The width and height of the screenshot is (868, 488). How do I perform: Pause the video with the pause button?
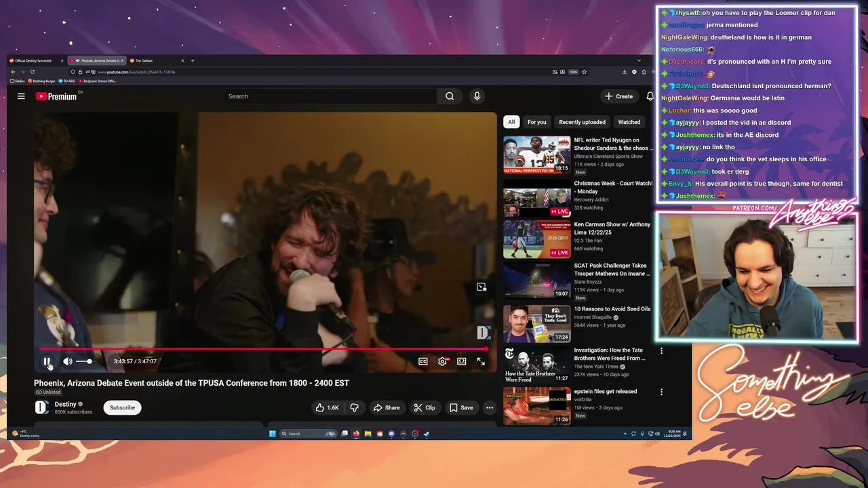[47, 361]
